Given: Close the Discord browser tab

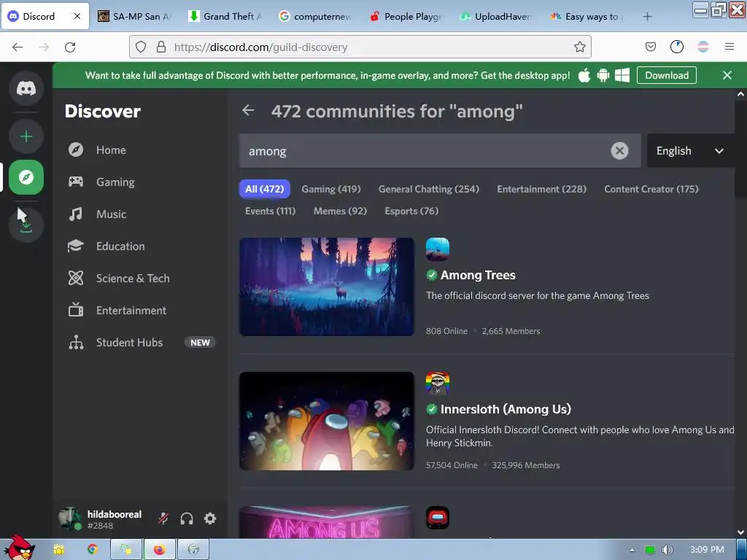Looking at the screenshot, I should click(77, 16).
